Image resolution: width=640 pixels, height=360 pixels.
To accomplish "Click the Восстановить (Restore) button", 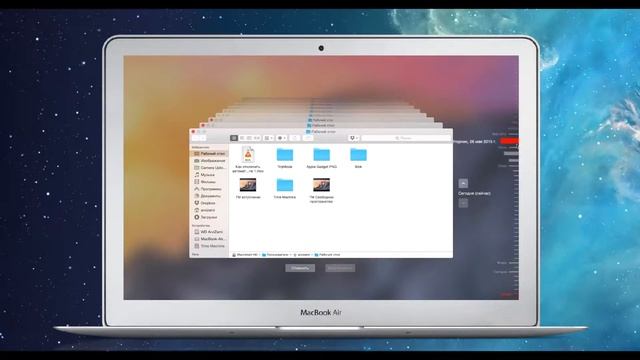I will [340, 268].
